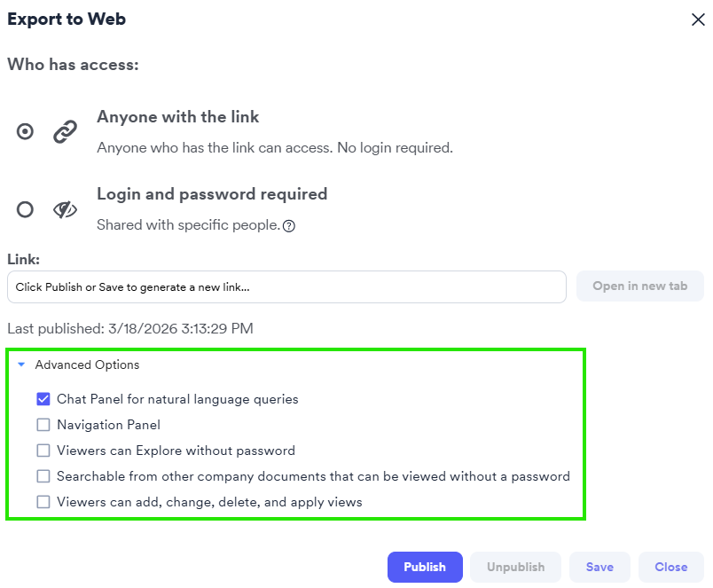Click the Link text field
713x588 pixels.
tap(286, 286)
